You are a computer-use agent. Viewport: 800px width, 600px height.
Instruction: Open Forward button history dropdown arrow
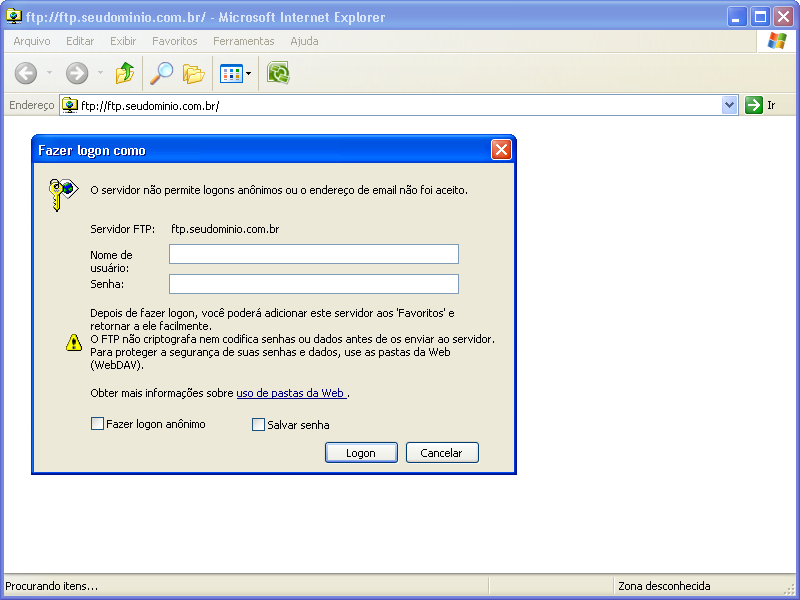click(x=101, y=73)
